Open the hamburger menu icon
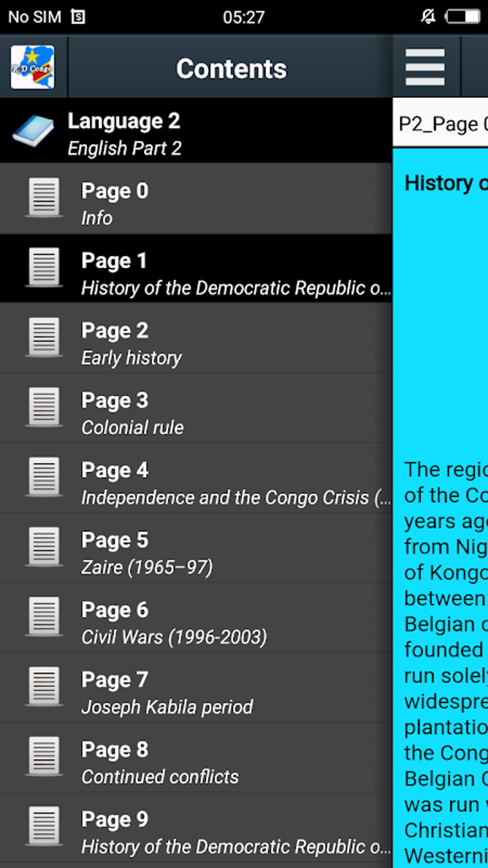The height and width of the screenshot is (868, 488). 425,68
